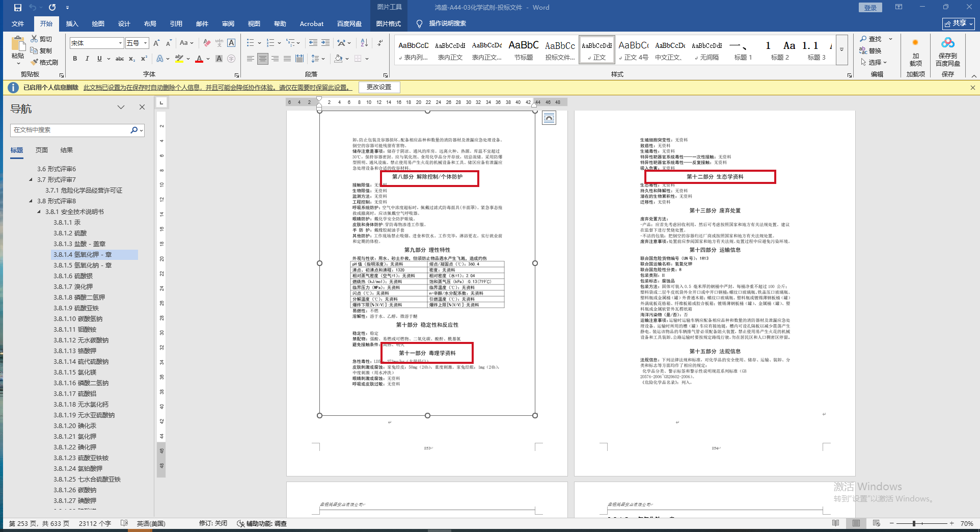The width and height of the screenshot is (980, 532).
Task: Open the bullet list dropdown arrow
Action: coord(259,43)
